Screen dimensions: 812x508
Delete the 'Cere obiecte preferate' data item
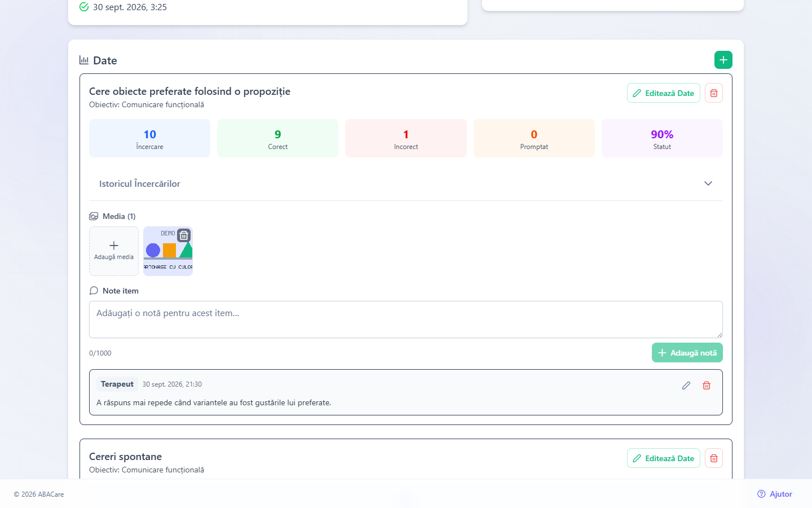(714, 93)
